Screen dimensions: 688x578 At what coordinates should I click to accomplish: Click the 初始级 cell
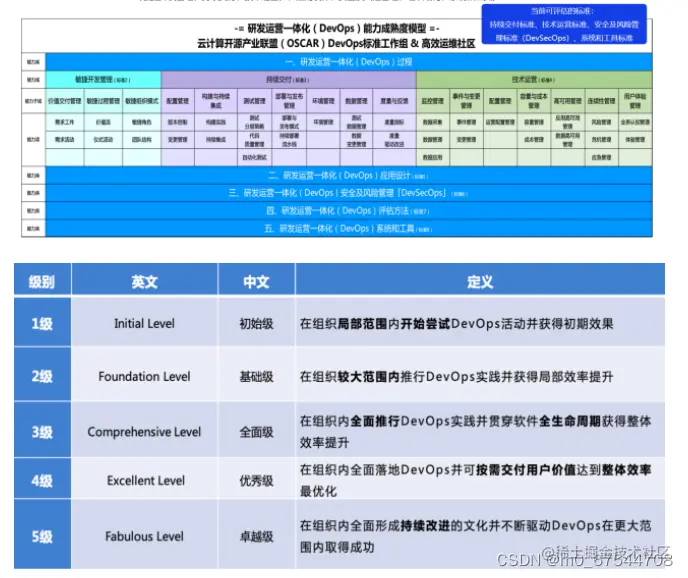click(x=256, y=323)
